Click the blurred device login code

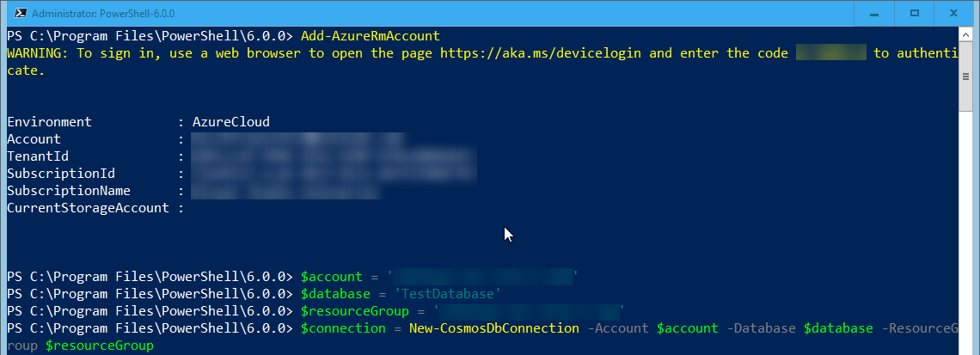click(x=830, y=53)
